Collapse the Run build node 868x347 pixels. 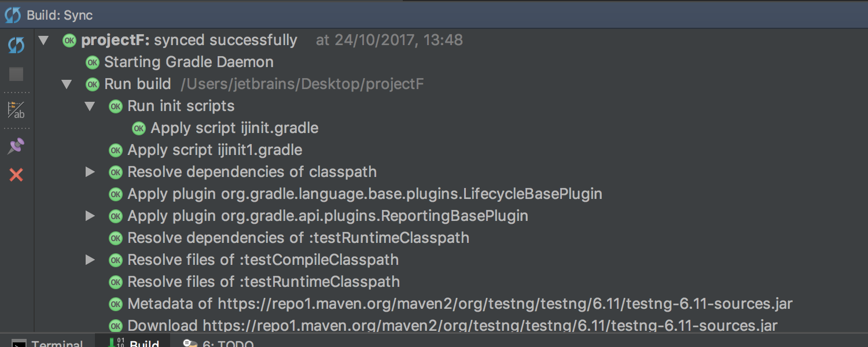pyautogui.click(x=67, y=84)
